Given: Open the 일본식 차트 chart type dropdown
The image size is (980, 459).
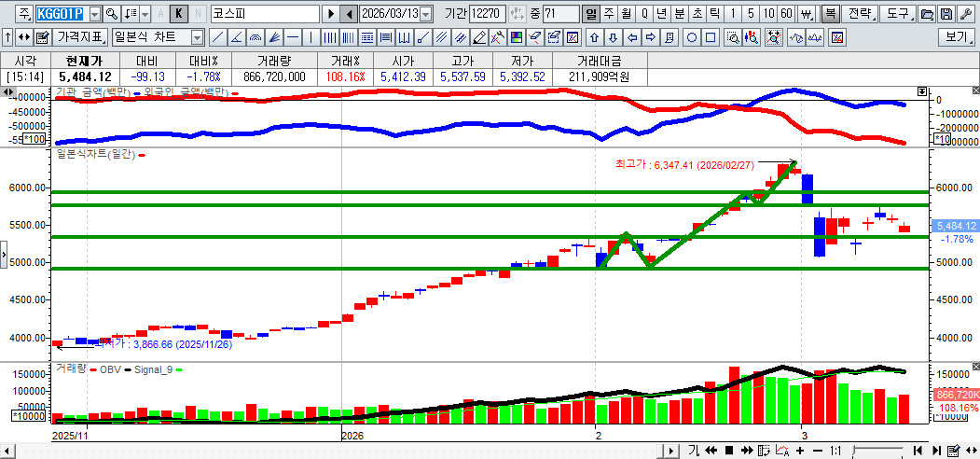Looking at the screenshot, I should tap(197, 37).
